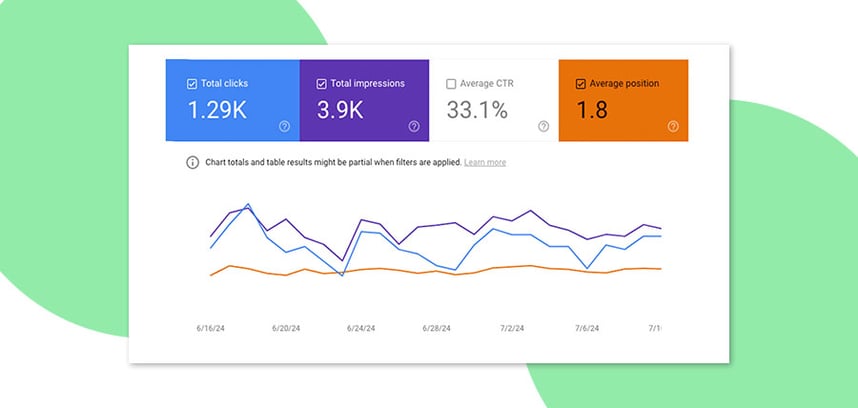The height and width of the screenshot is (408, 858).
Task: Click the 7/6/24 date axis label
Action: pos(587,329)
